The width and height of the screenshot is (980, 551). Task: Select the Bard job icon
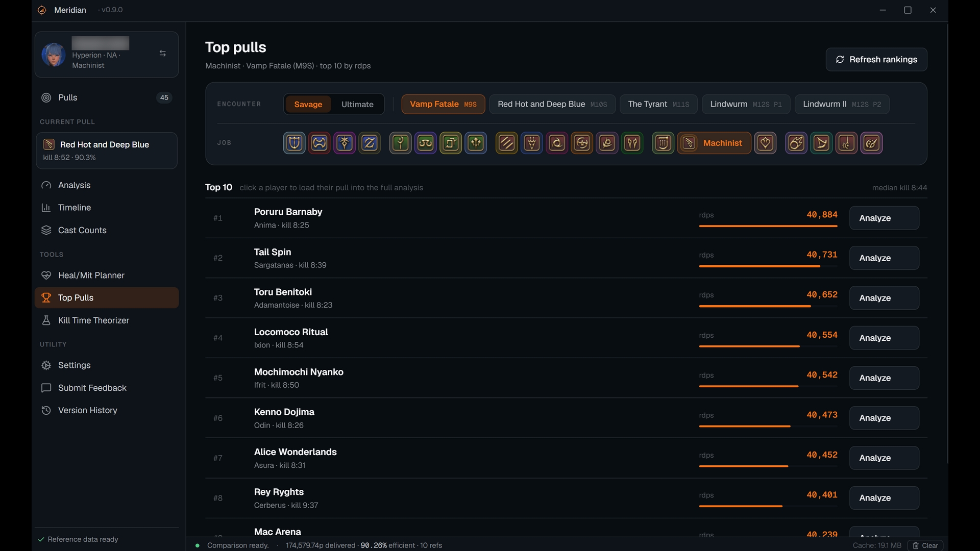pos(663,143)
